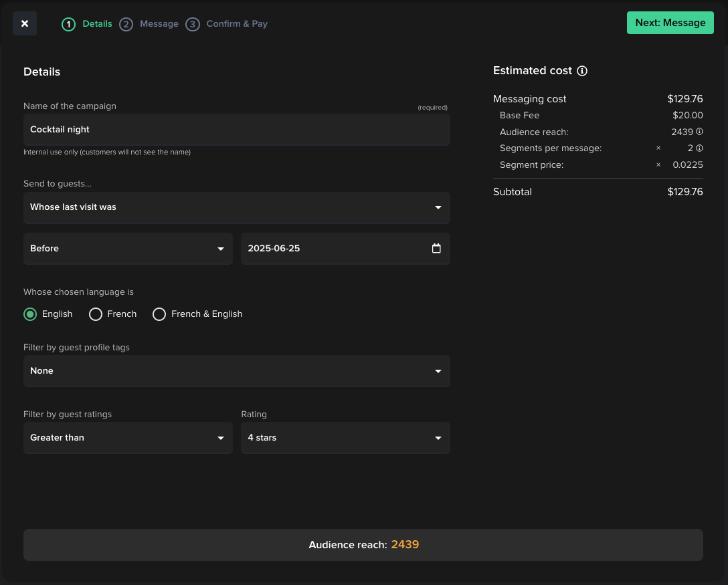Click the step 1 Details circle icon
The height and width of the screenshot is (585, 728).
[x=68, y=24]
